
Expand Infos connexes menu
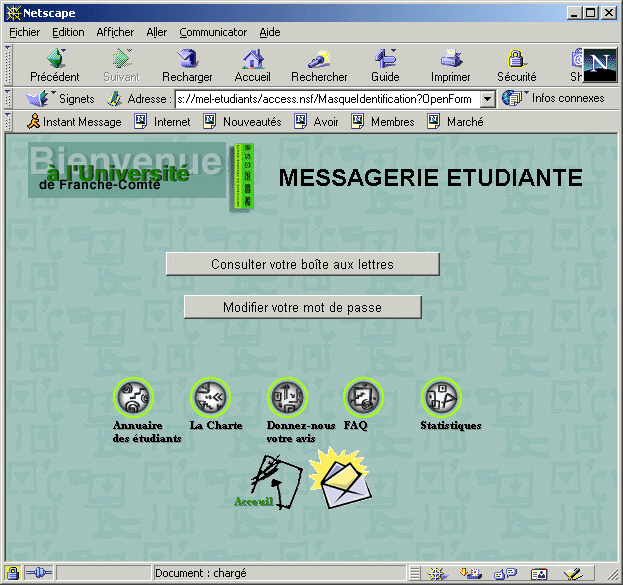tap(555, 99)
